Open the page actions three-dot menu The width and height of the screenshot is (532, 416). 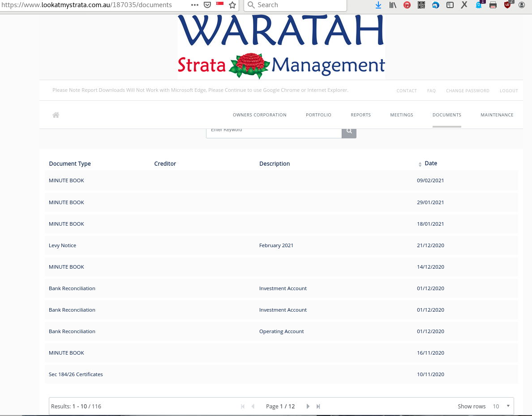195,5
